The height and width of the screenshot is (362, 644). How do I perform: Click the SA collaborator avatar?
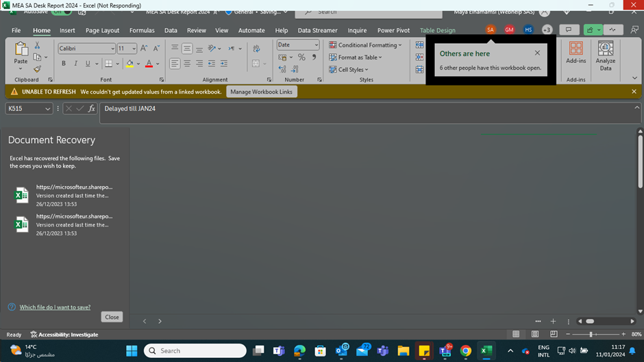[x=491, y=29]
